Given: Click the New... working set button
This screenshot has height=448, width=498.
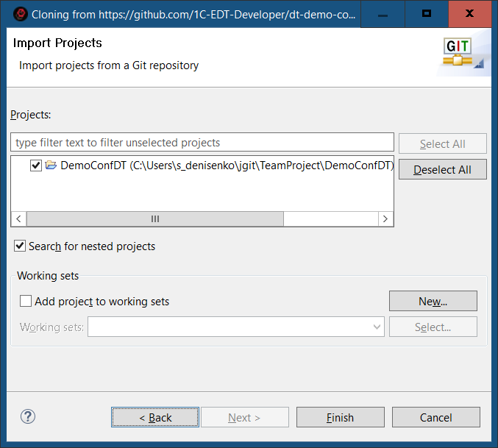Looking at the screenshot, I should click(433, 301).
